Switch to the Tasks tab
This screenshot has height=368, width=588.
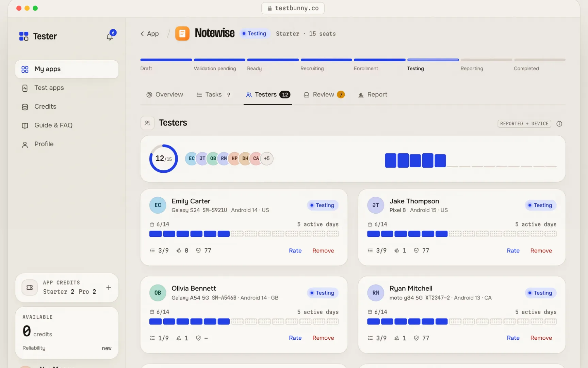(214, 95)
